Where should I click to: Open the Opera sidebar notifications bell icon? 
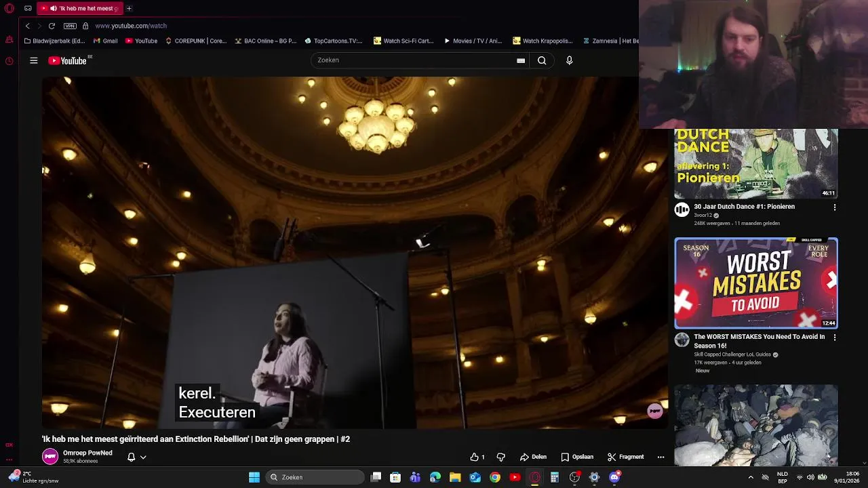(9, 40)
